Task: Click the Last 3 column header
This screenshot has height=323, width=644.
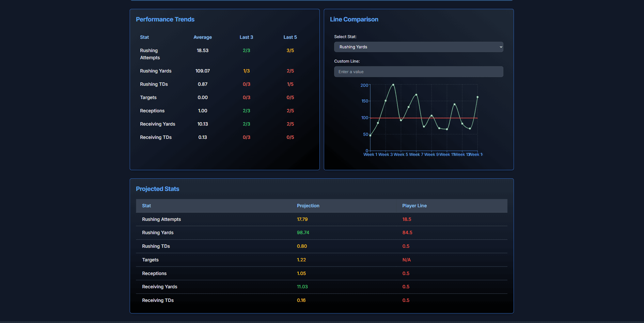Action: (x=246, y=37)
